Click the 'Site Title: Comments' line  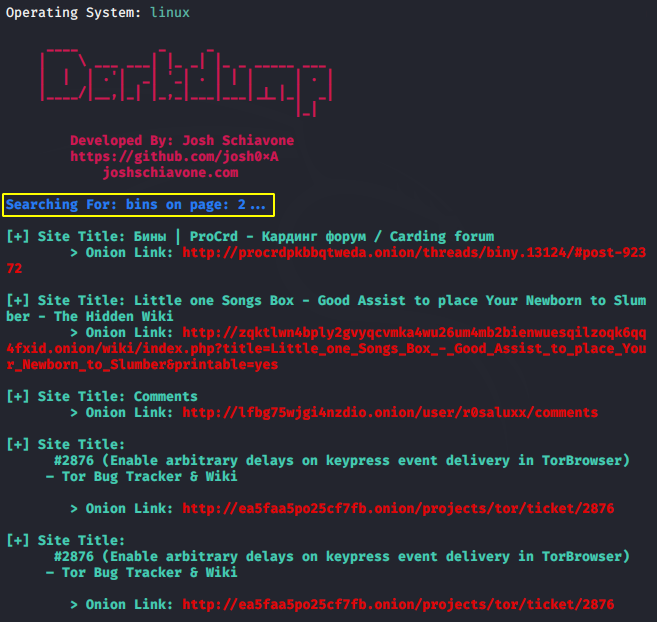[x=102, y=397]
